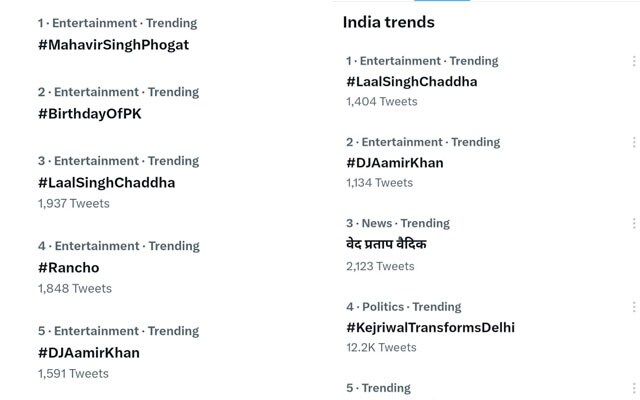Open more options for #KejriwalTransformsDelhi trend

point(634,307)
